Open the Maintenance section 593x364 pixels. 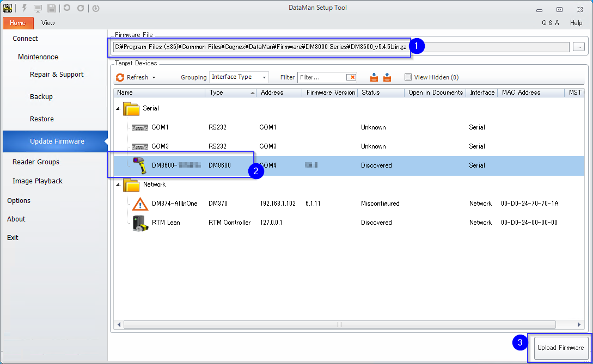click(x=38, y=57)
